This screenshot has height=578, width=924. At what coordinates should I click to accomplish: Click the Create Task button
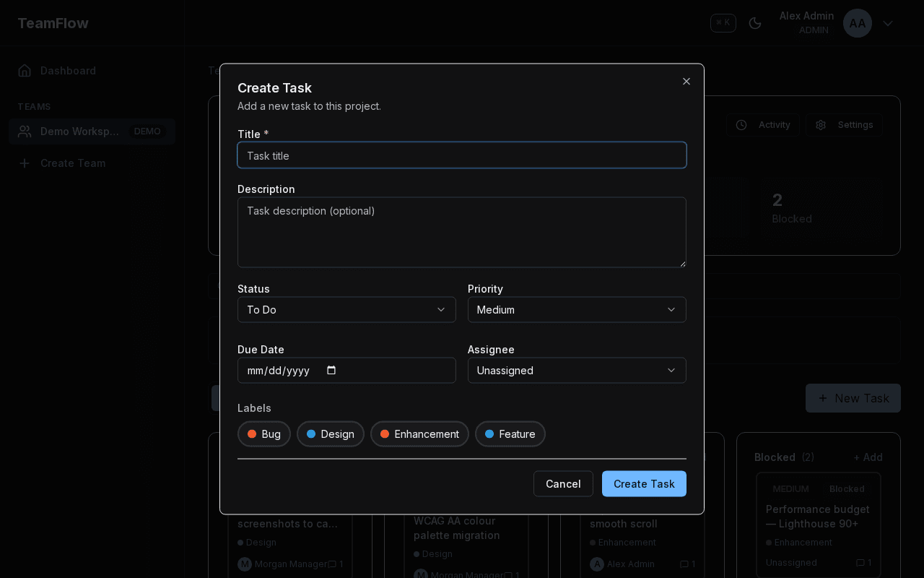pyautogui.click(x=644, y=483)
